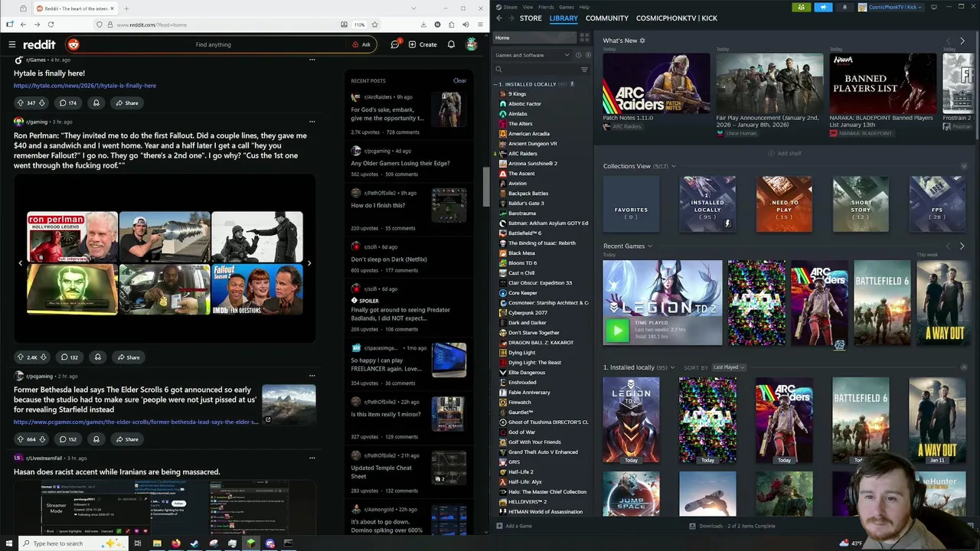Click green friends button in Steam header
980x551 pixels.
(x=802, y=7)
